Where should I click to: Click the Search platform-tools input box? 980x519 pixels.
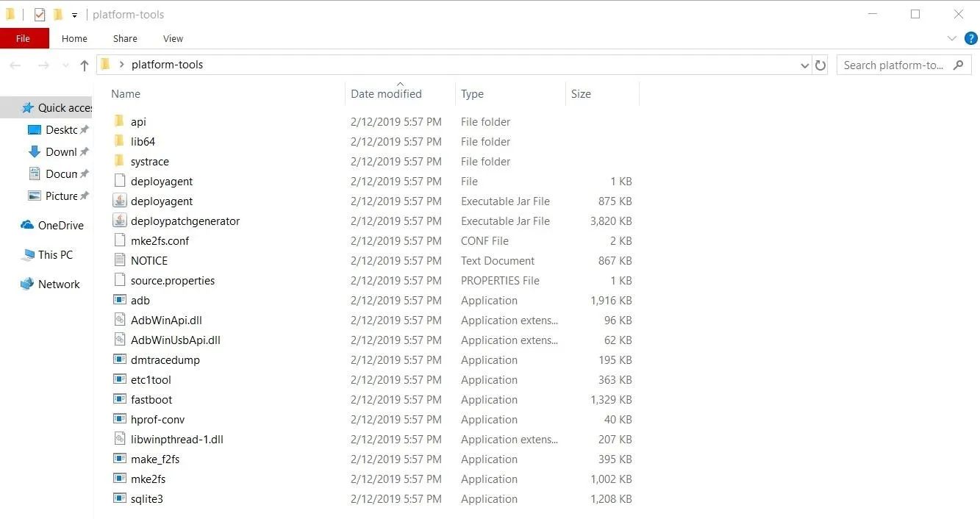[893, 65]
